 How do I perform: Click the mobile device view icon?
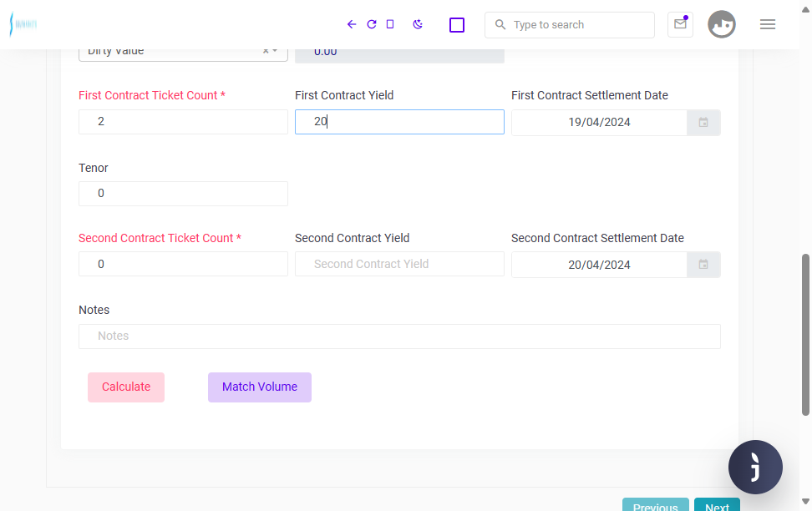(390, 24)
